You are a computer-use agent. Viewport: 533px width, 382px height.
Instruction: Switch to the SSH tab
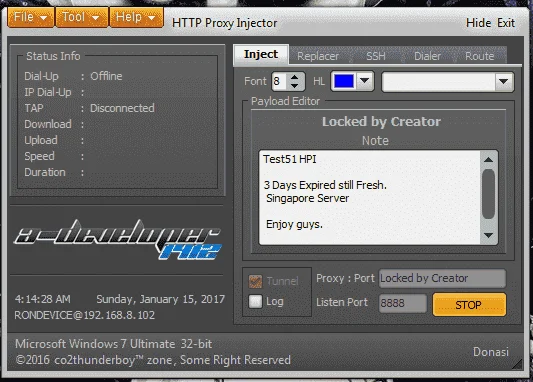pyautogui.click(x=376, y=56)
